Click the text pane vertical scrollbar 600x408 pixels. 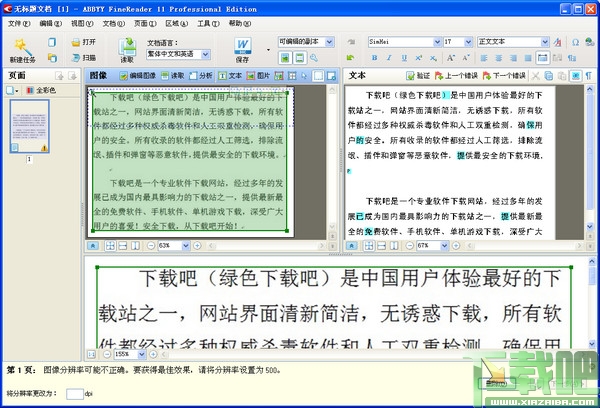[x=590, y=158]
